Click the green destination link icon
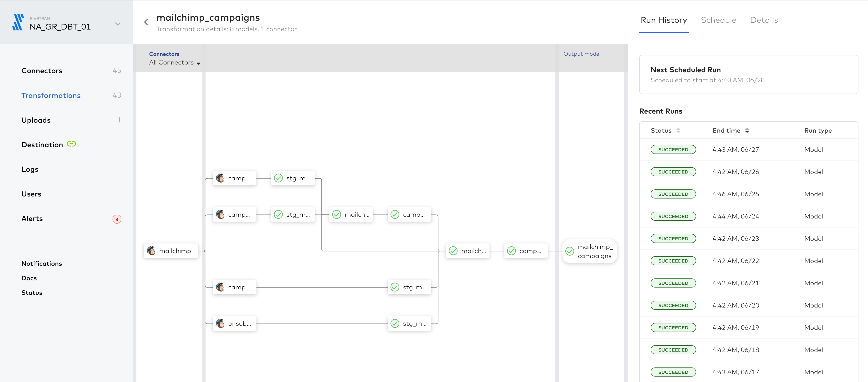 point(71,144)
